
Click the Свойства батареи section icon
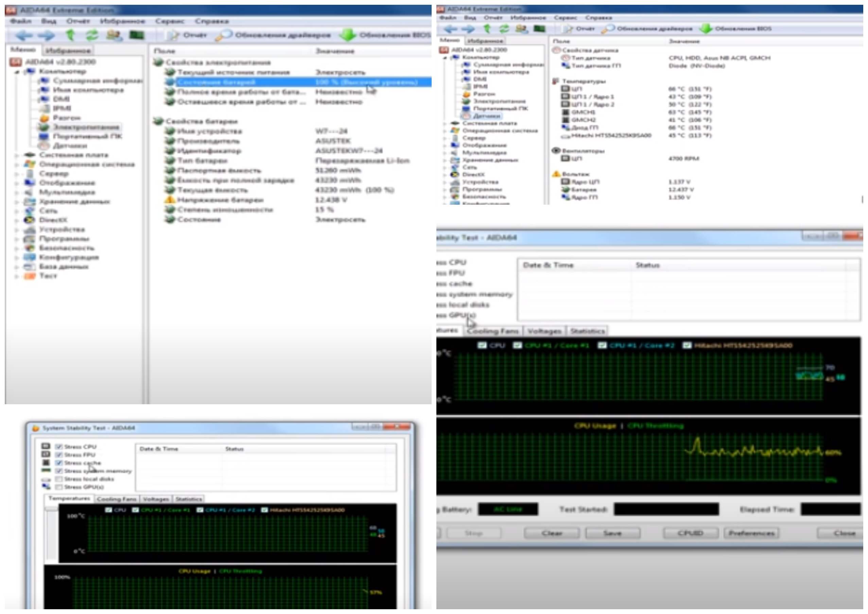(158, 121)
